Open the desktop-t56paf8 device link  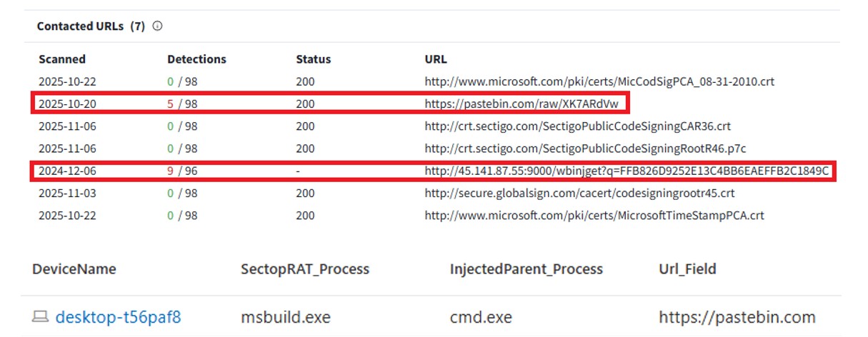tap(118, 316)
